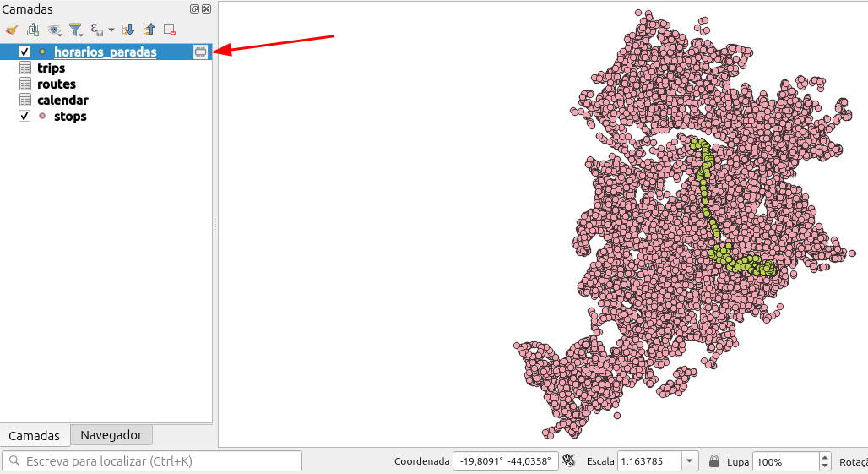Click the pink point symbol of stops
The width and height of the screenshot is (868, 474).
[x=42, y=116]
